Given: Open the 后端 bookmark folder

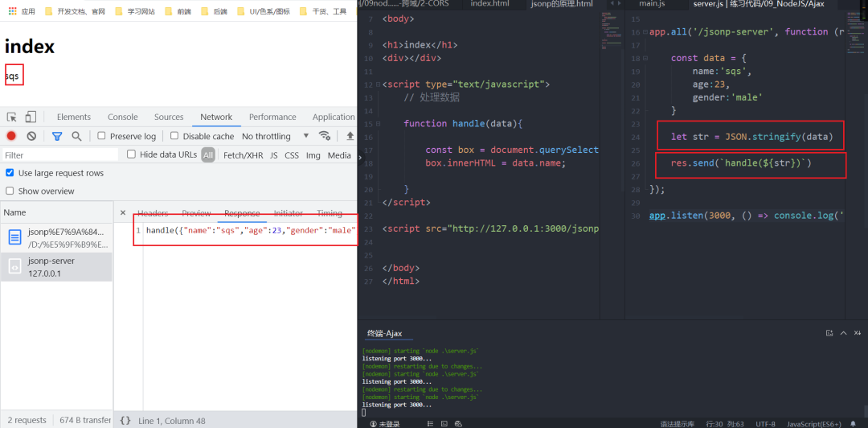Looking at the screenshot, I should 213,11.
